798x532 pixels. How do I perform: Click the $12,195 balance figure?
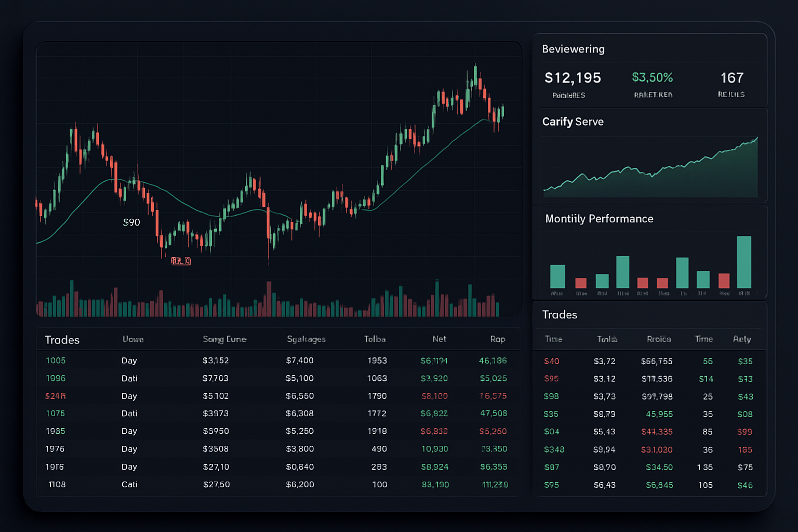coord(573,78)
